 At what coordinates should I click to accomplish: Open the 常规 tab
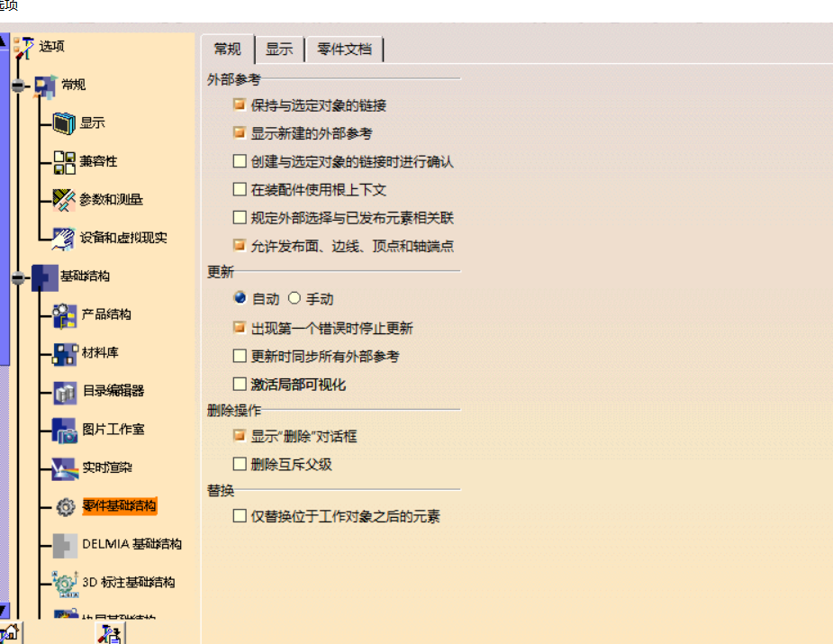tap(227, 50)
